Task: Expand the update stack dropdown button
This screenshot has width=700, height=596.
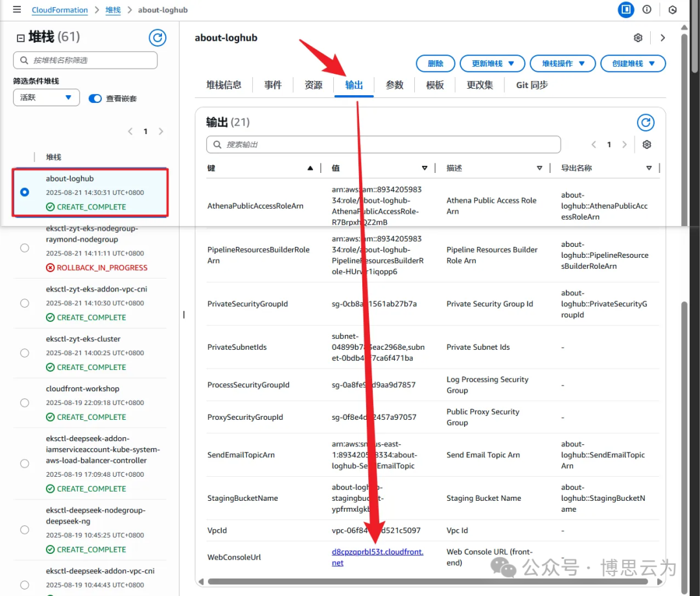Action: (493, 63)
